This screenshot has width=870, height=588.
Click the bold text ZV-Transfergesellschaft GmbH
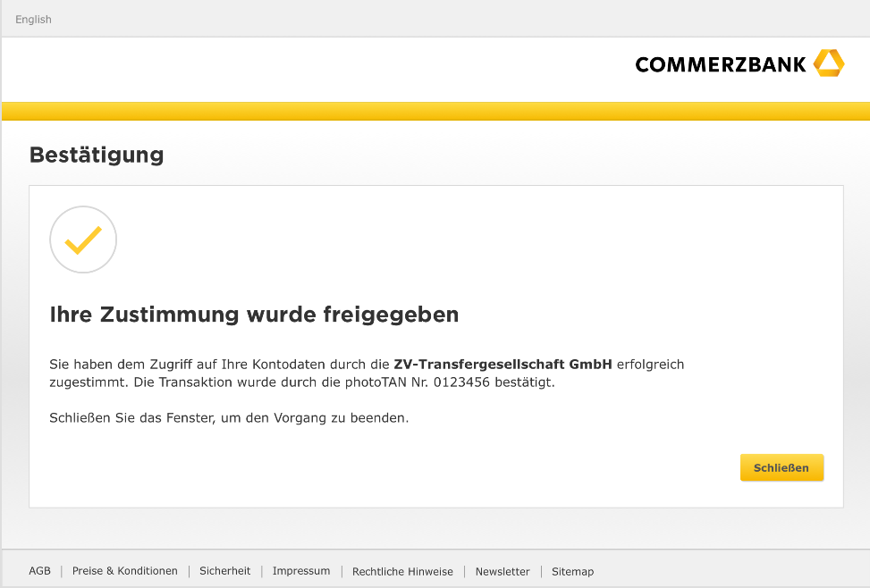[503, 365]
